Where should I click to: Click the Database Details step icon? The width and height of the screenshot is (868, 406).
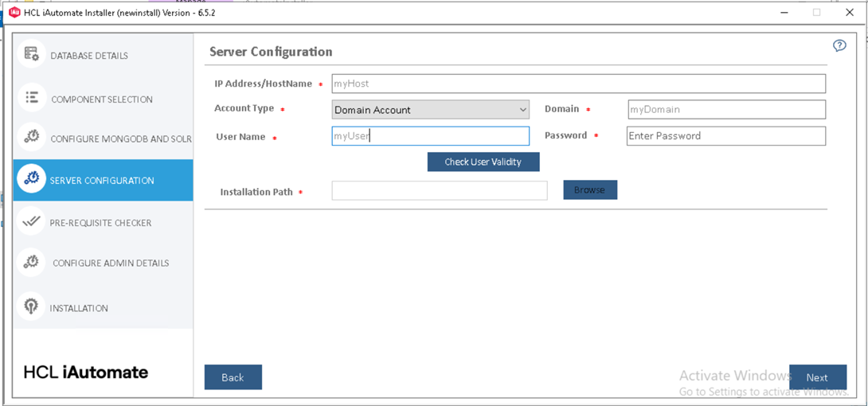click(x=31, y=54)
